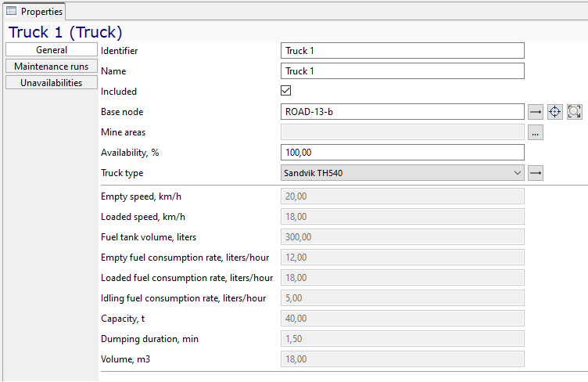Image resolution: width=588 pixels, height=382 pixels.
Task: Click the Capacity value 40,00
Action: pos(403,319)
